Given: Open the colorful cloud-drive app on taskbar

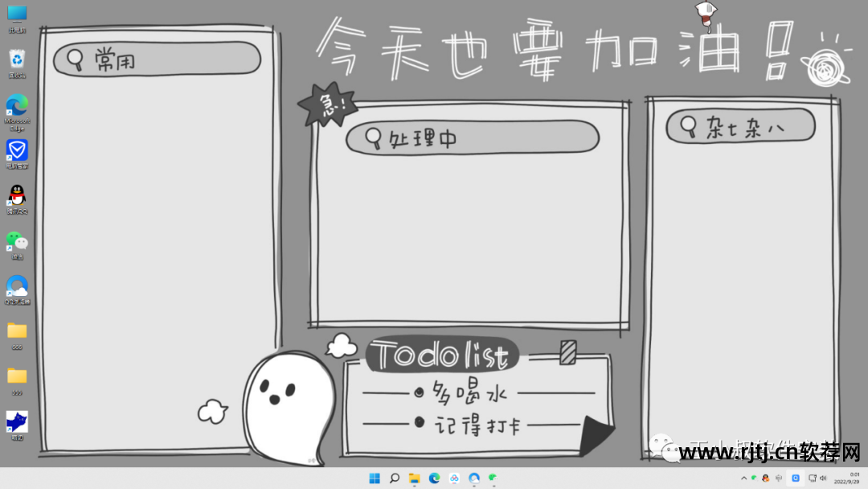Looking at the screenshot, I should pyautogui.click(x=454, y=478).
